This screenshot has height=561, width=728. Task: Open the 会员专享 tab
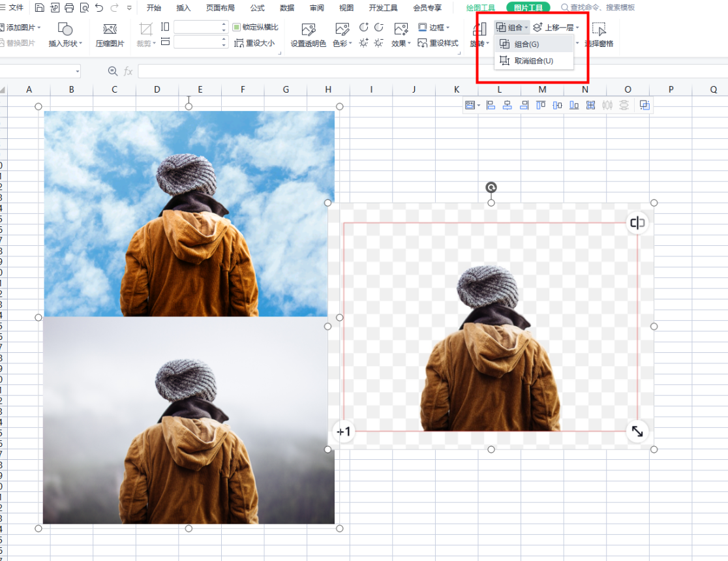pos(428,8)
